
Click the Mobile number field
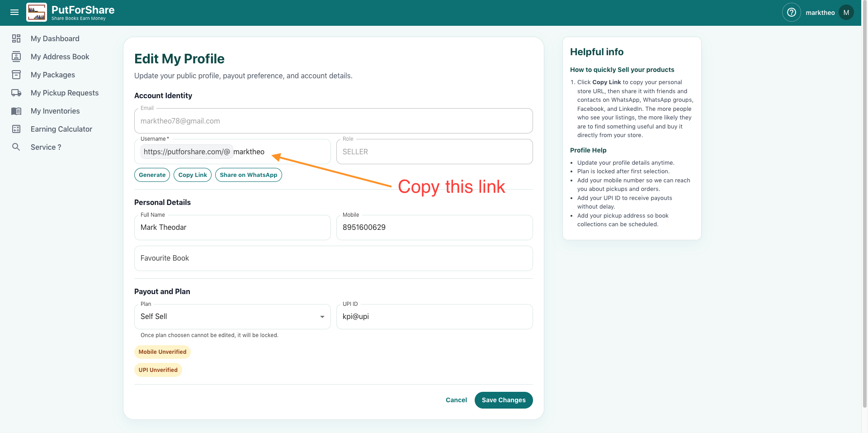[434, 228]
